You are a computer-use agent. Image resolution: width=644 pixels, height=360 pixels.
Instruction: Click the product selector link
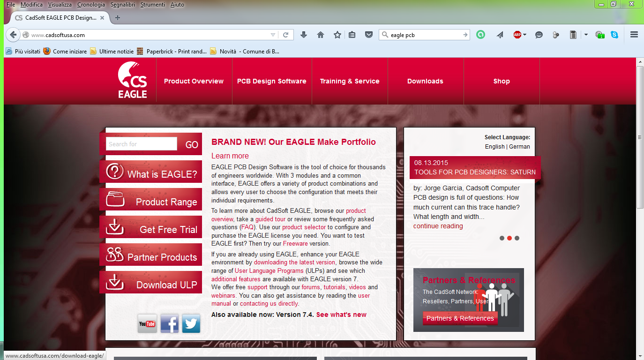[x=304, y=227]
